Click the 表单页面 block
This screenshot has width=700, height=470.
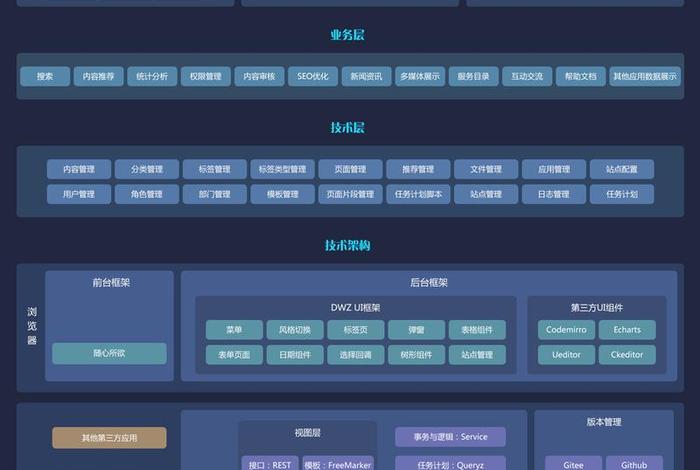point(234,355)
